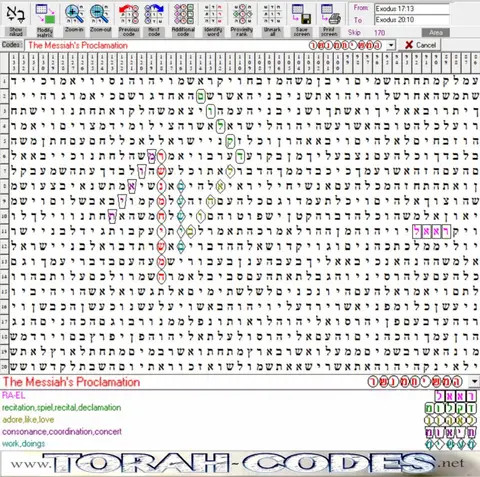The height and width of the screenshot is (477, 480).
Task: Open the Proximity rank tool
Action: point(242,19)
